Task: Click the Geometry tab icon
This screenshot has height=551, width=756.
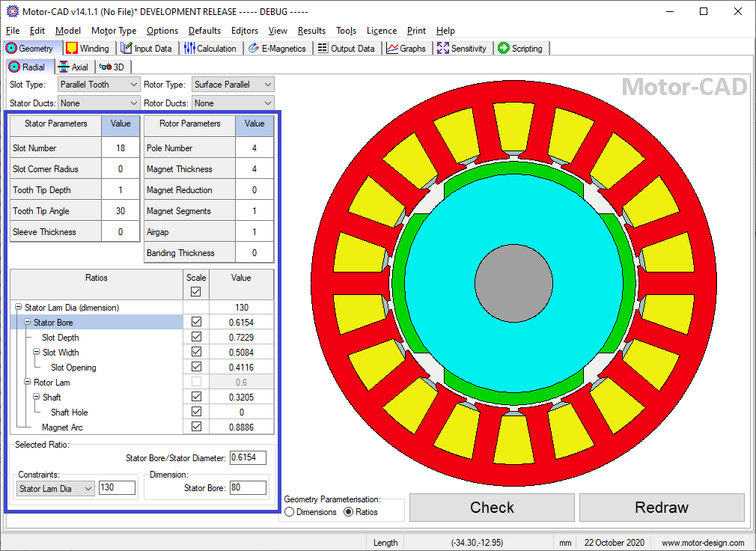Action: point(11,48)
